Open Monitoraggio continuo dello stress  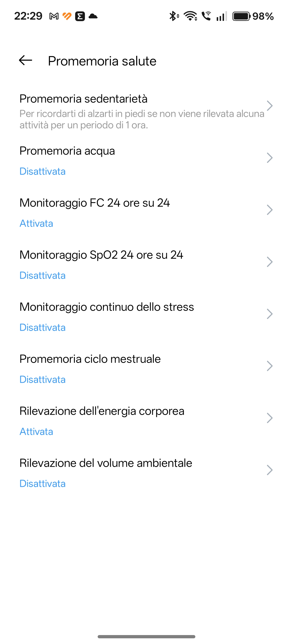tap(107, 307)
